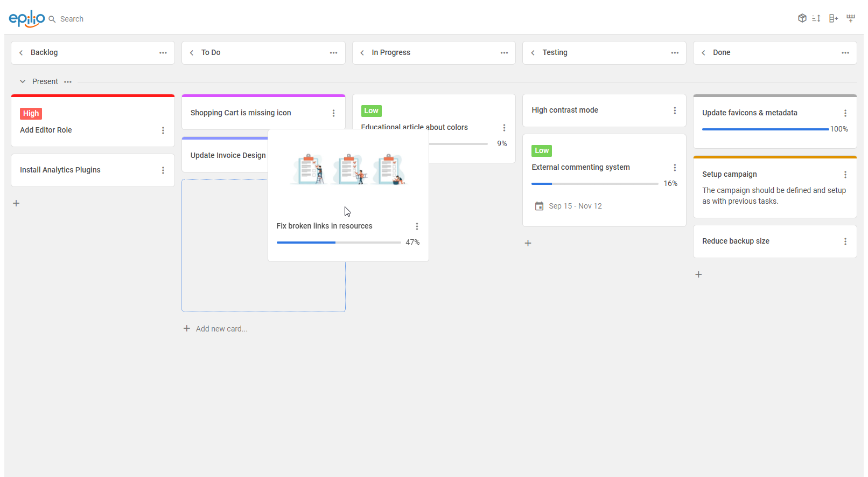Open the To Do column ellipsis menu

(x=333, y=53)
